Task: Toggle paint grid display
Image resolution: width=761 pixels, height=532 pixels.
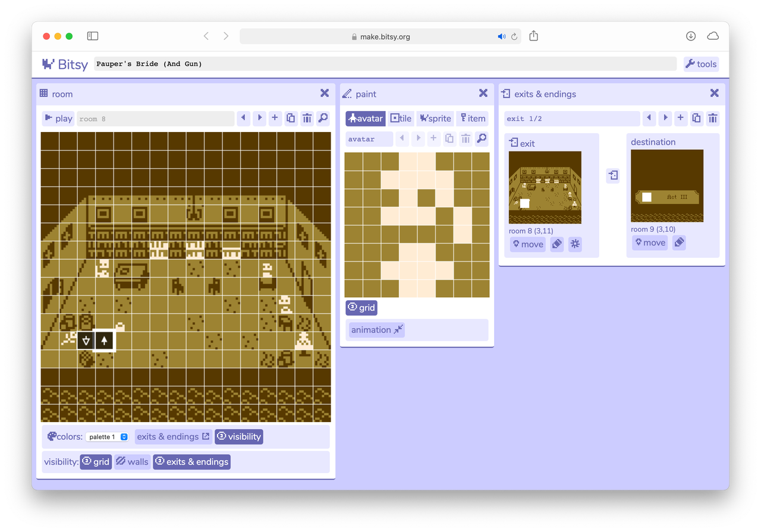Action: [361, 307]
